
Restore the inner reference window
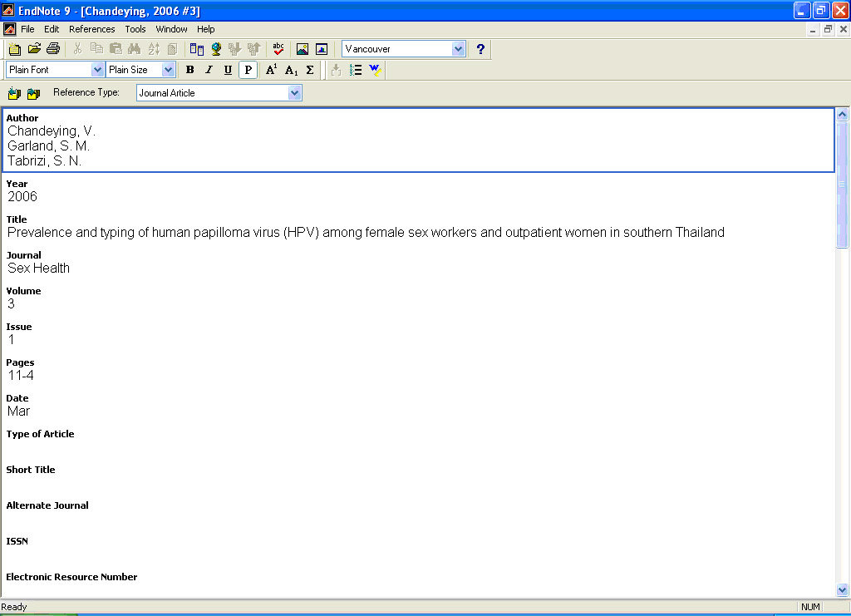pyautogui.click(x=828, y=29)
